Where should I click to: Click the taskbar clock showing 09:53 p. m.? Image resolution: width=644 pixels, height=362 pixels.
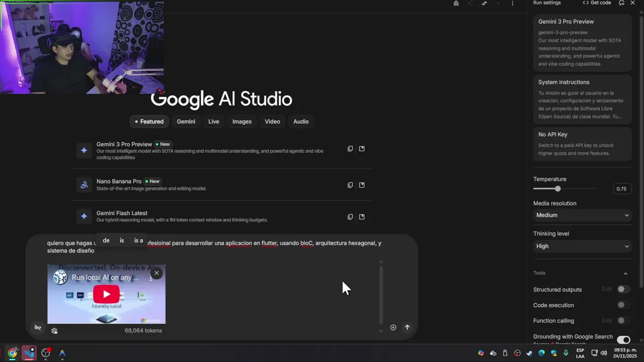pyautogui.click(x=625, y=353)
